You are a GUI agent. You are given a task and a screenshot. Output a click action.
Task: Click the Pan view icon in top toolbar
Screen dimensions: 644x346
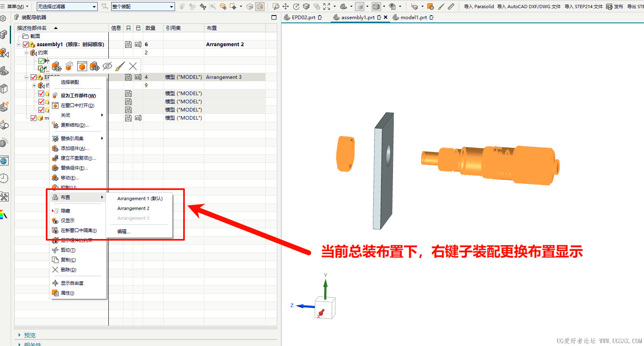[x=285, y=7]
